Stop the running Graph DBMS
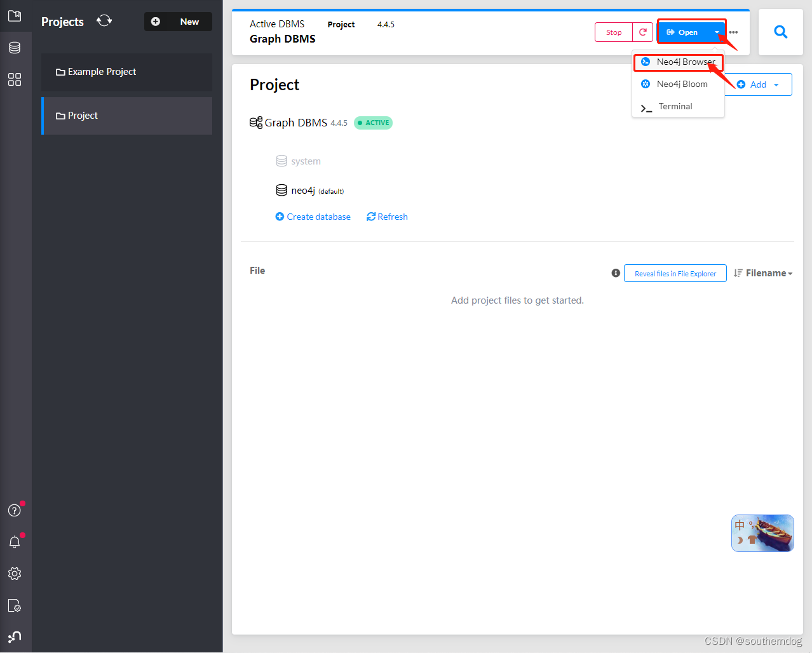The image size is (812, 653). click(613, 31)
